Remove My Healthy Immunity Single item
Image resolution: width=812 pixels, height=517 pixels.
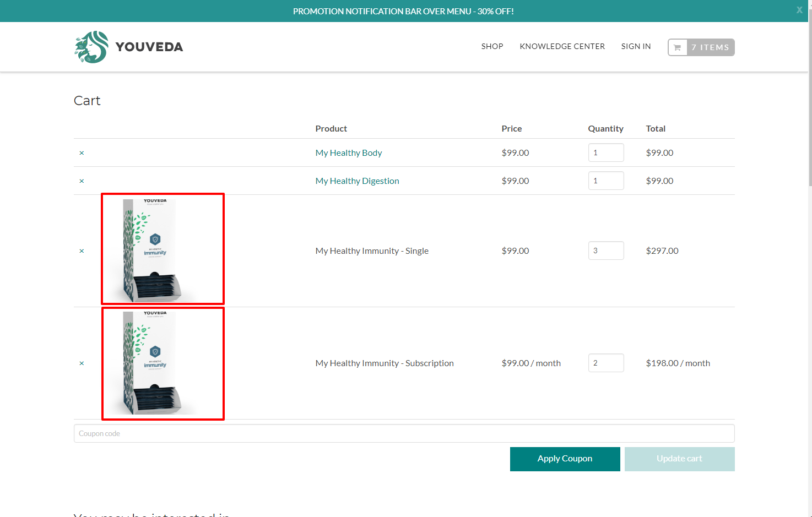click(x=82, y=251)
